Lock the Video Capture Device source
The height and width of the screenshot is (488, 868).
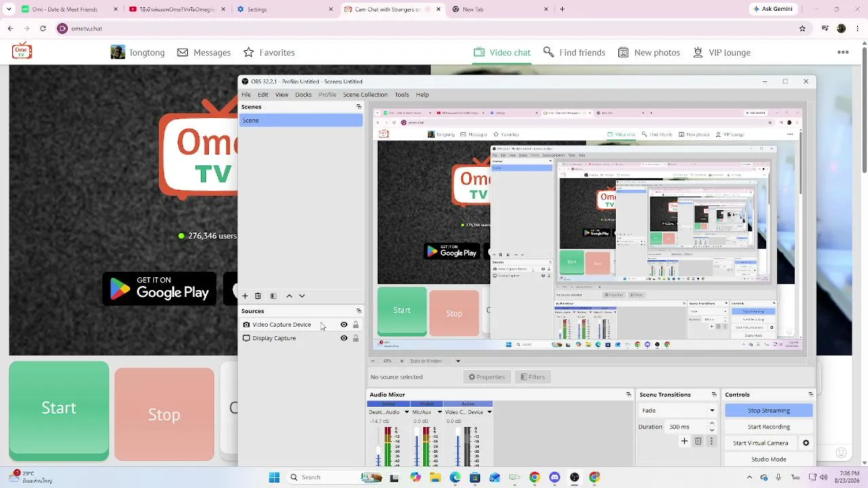click(355, 325)
